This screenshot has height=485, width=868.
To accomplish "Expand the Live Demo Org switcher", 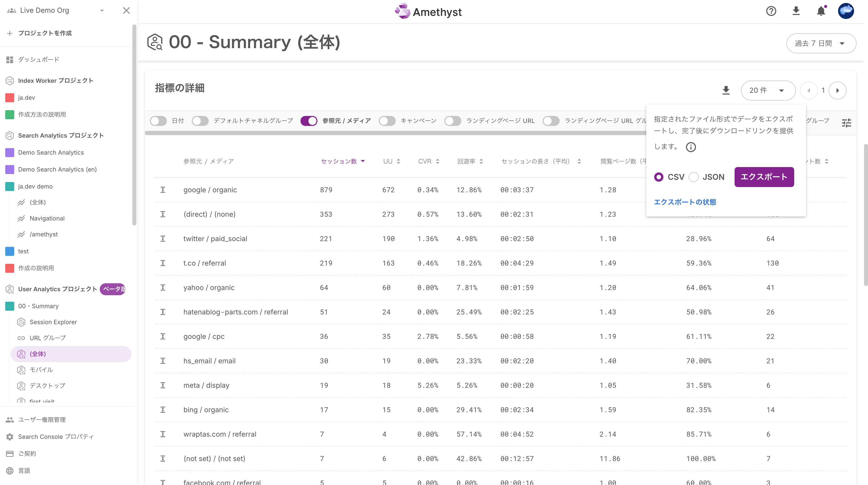I will click(102, 10).
